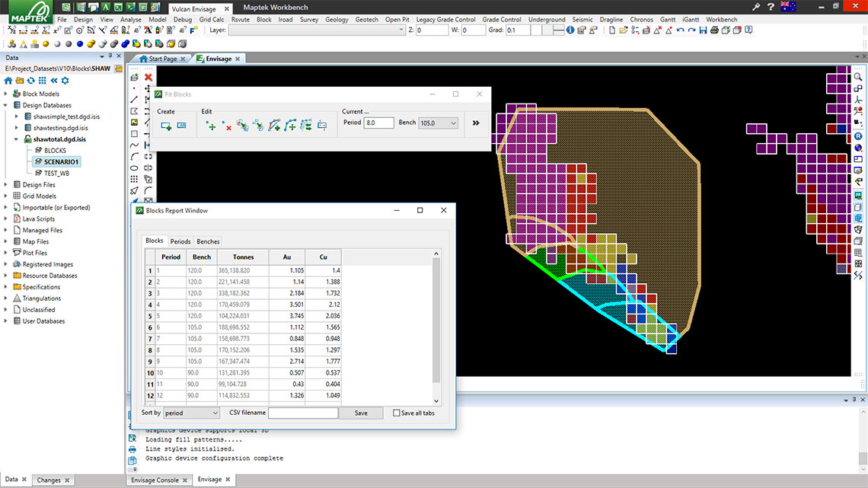Screen dimensions: 868x488
Task: Select the line drawing tool
Action: tap(135, 100)
